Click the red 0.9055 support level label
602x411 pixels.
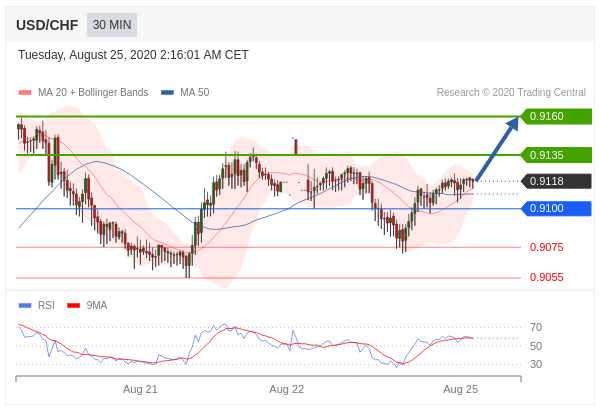[x=546, y=277]
